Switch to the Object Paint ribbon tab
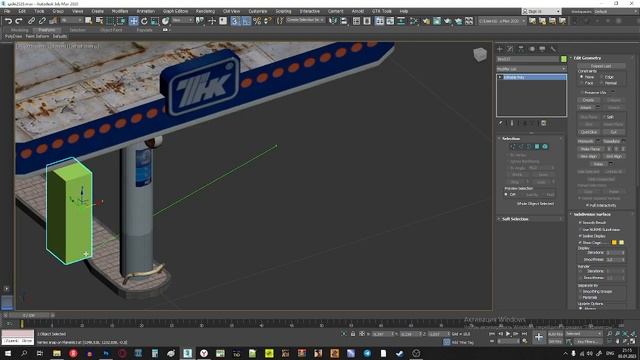This screenshot has width=640, height=360. click(x=111, y=30)
